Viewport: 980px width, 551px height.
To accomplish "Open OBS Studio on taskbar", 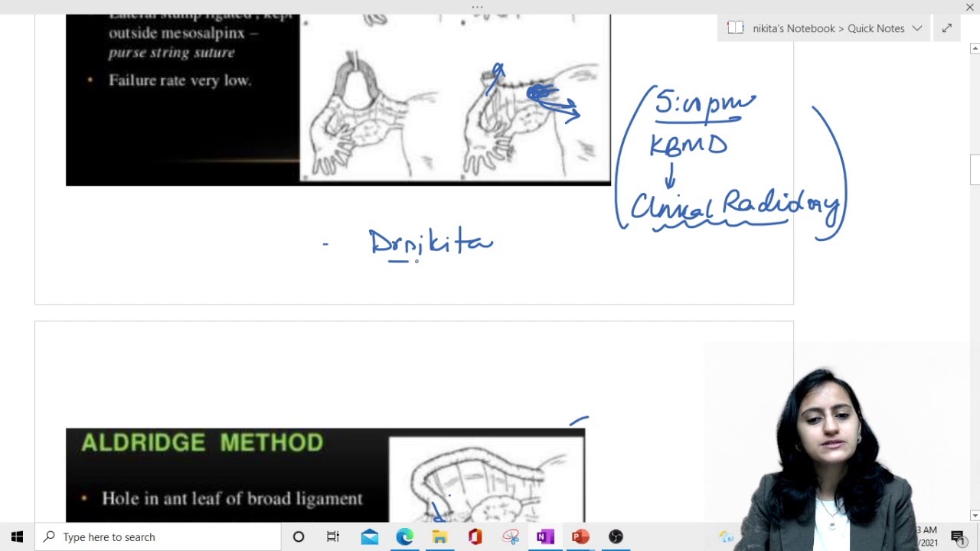I will [x=616, y=536].
